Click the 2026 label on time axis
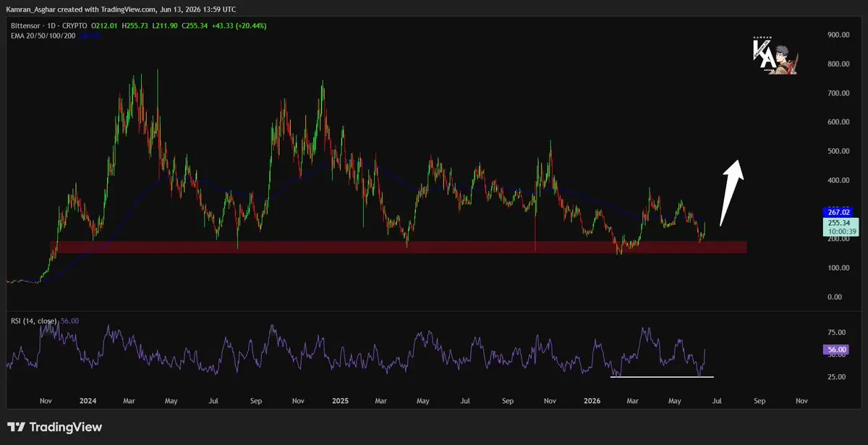This screenshot has height=445, width=868. click(592, 400)
